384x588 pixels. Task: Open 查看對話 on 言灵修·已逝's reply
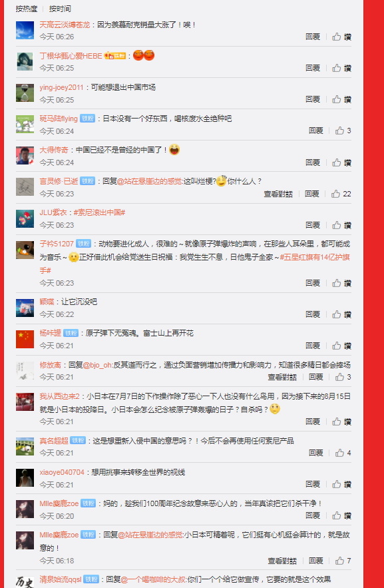(278, 194)
